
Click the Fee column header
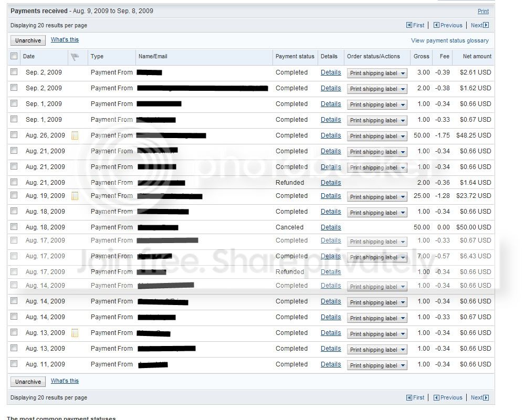point(444,56)
